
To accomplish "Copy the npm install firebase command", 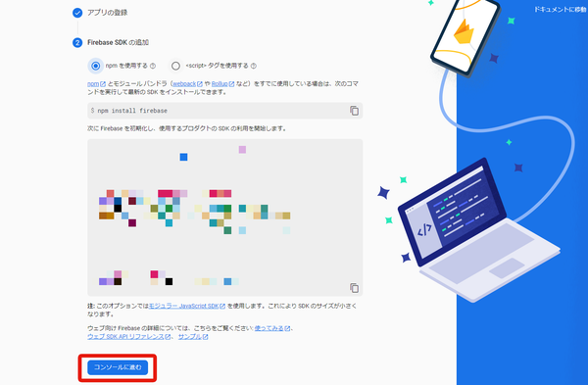I will (355, 111).
